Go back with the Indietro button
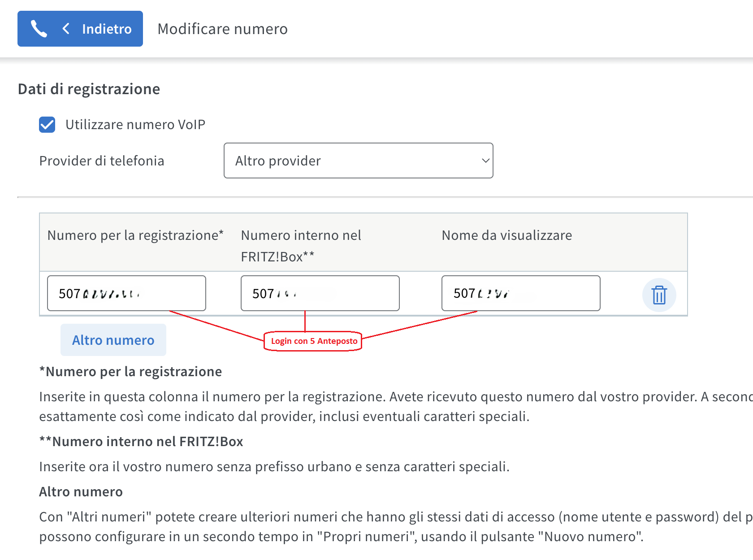 click(80, 29)
